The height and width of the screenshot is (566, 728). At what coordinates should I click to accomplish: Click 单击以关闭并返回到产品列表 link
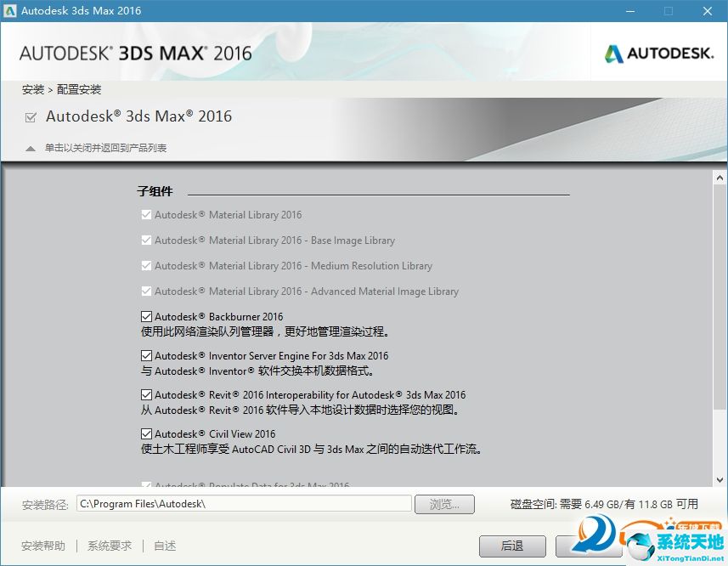pos(105,148)
